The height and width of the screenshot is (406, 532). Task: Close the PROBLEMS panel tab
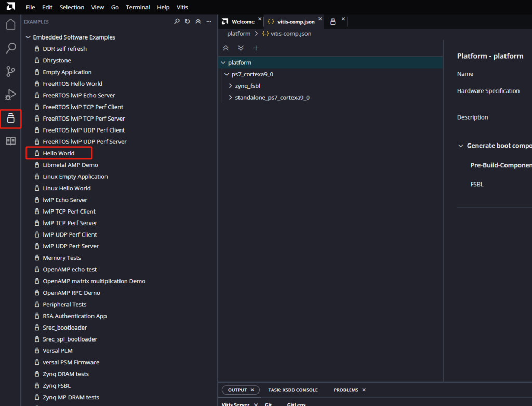364,390
